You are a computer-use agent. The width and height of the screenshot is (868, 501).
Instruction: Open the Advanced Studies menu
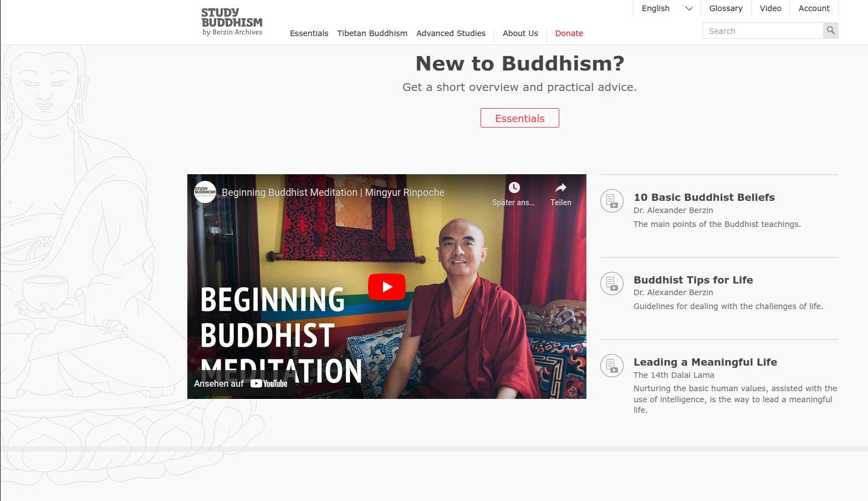(451, 33)
